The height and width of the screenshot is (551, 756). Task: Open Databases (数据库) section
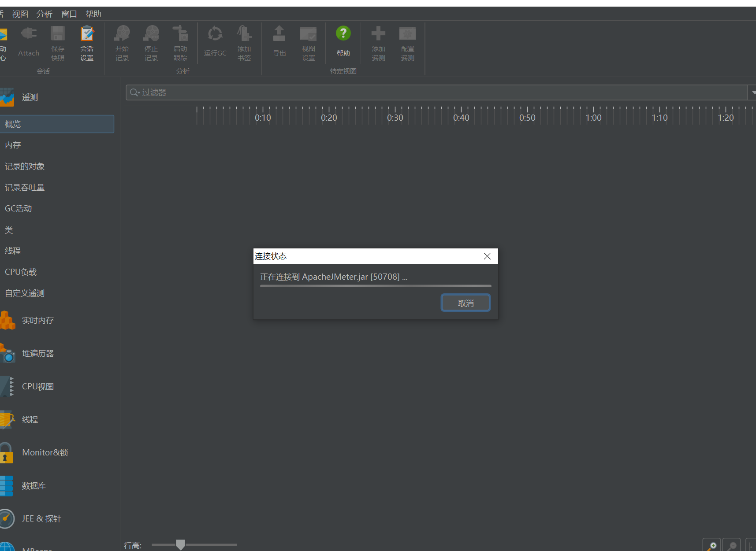tap(34, 485)
